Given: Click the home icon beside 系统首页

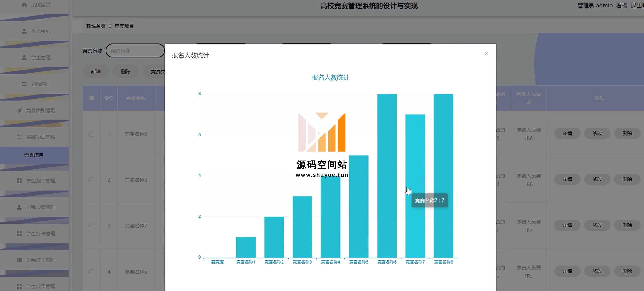Looking at the screenshot, I should (x=24, y=5).
